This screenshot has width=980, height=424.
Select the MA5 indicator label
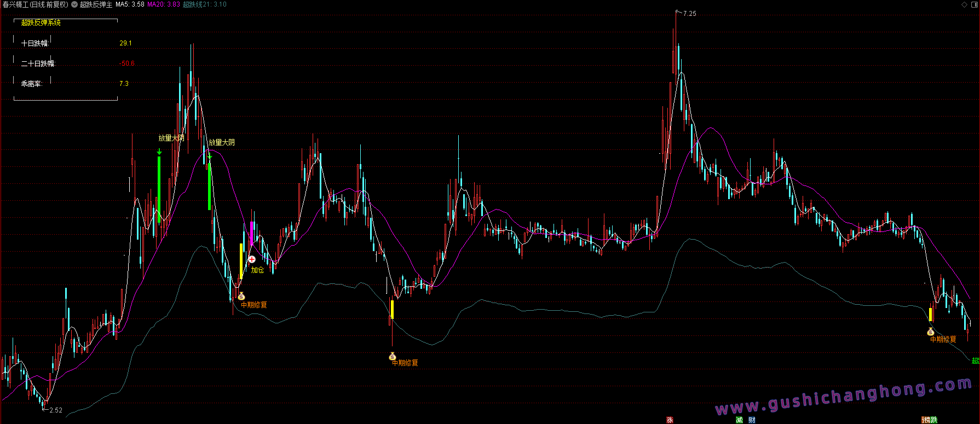tap(130, 4)
